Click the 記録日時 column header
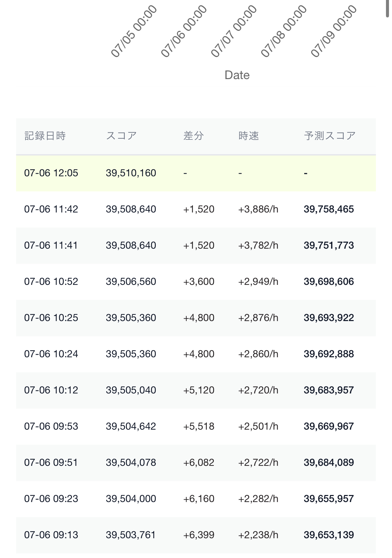Image resolution: width=392 pixels, height=558 pixels. (45, 136)
